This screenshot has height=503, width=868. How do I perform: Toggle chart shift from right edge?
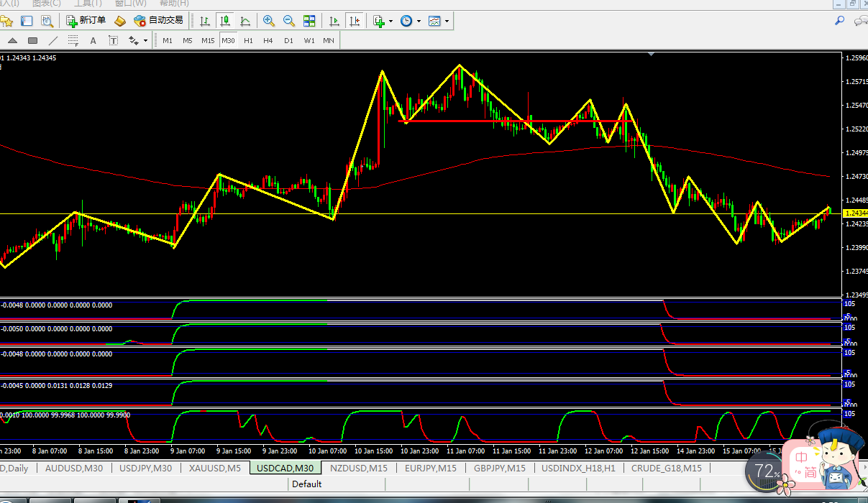point(354,21)
